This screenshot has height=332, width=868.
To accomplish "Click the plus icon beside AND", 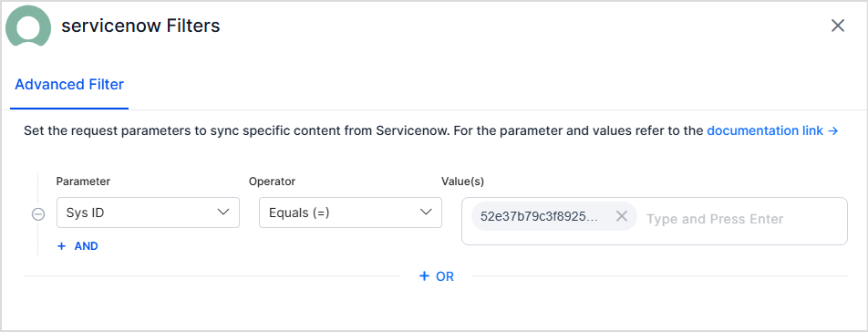I will pyautogui.click(x=61, y=246).
